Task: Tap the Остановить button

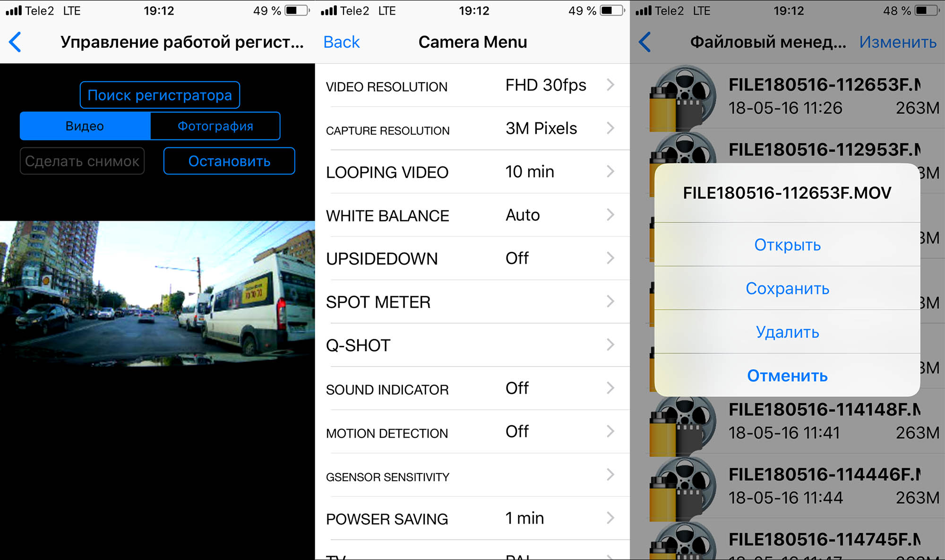Action: click(x=229, y=161)
